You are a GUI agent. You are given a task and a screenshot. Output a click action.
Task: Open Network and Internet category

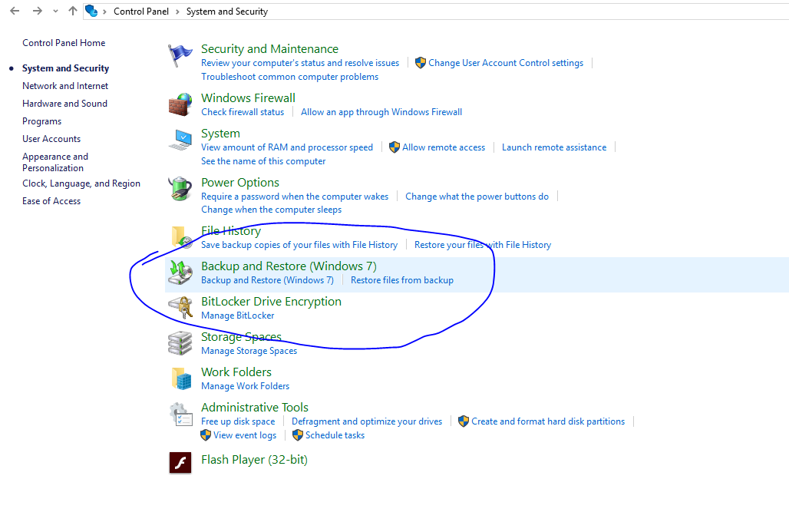coord(65,85)
